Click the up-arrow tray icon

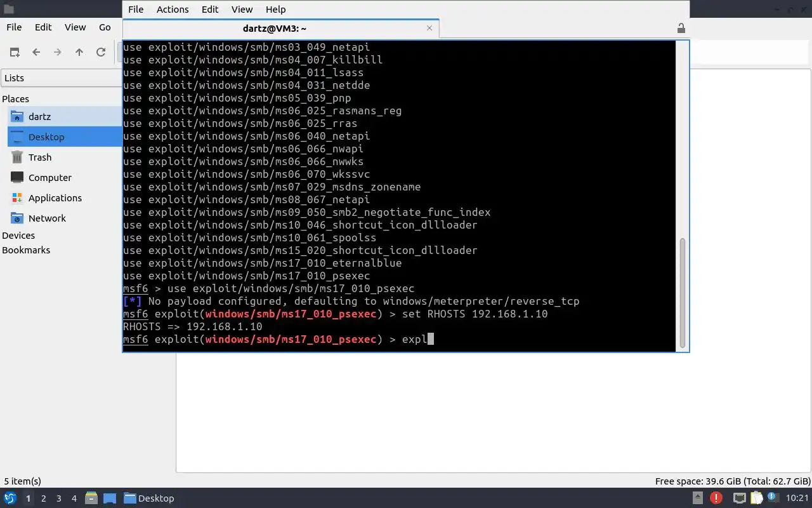pos(698,498)
